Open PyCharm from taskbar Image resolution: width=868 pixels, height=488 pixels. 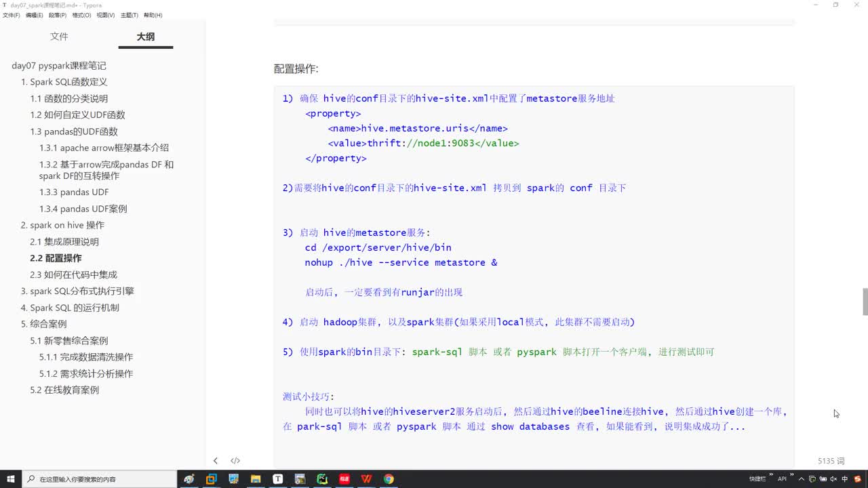322,479
